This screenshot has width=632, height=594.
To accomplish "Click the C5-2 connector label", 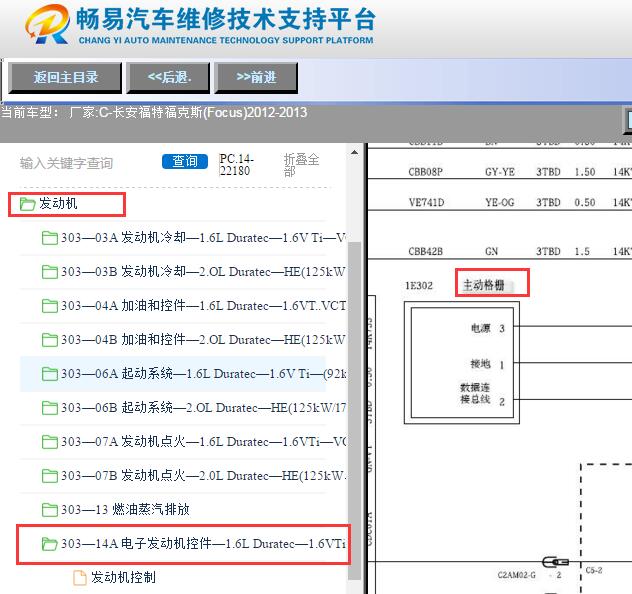I will point(594,570).
